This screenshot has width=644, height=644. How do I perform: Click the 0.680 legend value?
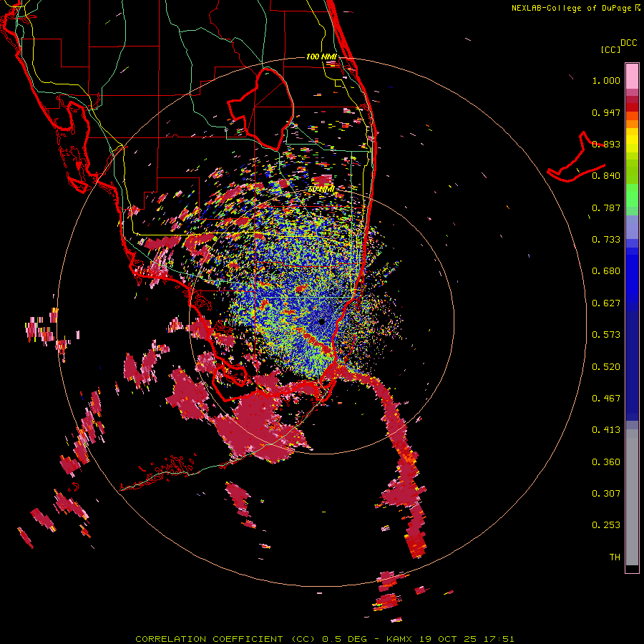606,271
